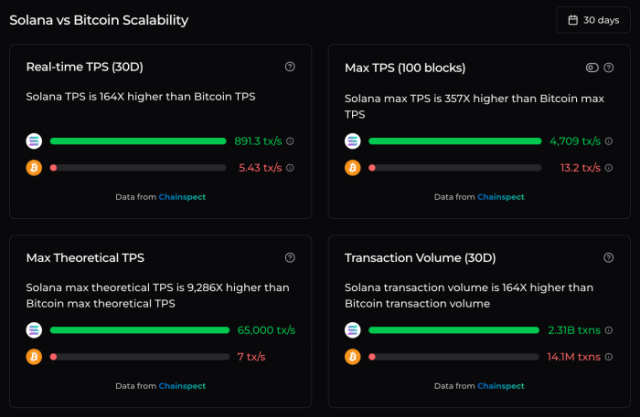This screenshot has height=417, width=640.
Task: Open Chainspect link in Real-time TPS card
Action: [181, 197]
